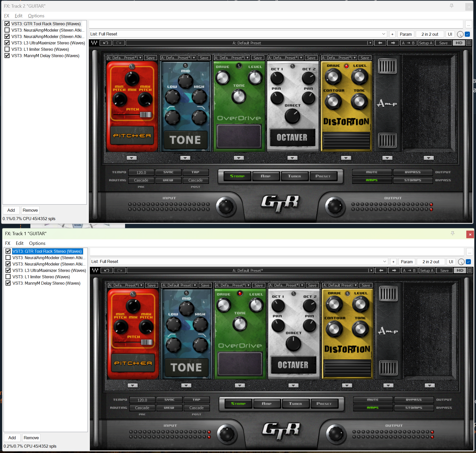Click Tap tempo button in Track 1 GTR

tap(197, 400)
